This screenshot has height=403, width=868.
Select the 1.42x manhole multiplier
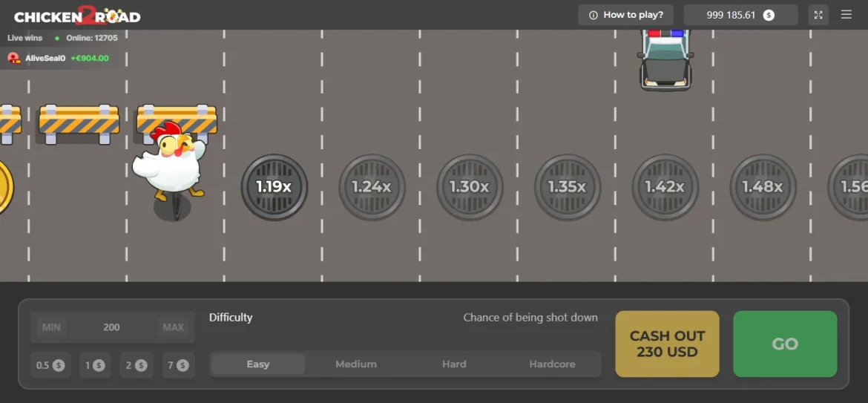[x=665, y=187]
